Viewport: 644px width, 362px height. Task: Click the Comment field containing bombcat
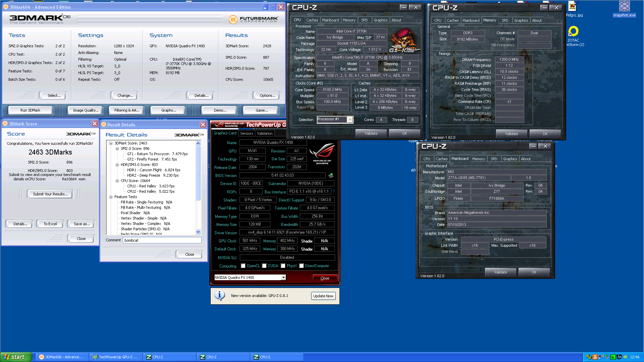point(162,240)
